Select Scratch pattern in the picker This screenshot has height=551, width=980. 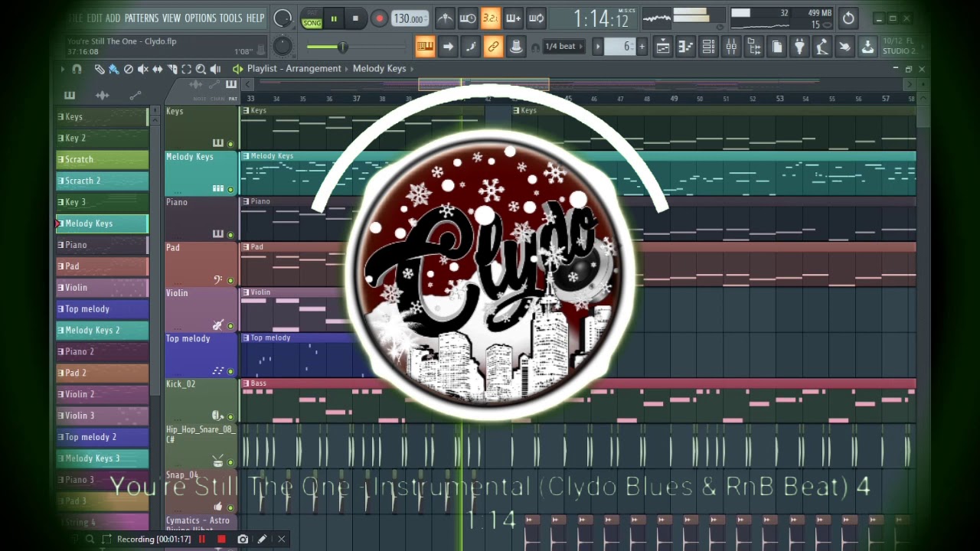tap(102, 159)
